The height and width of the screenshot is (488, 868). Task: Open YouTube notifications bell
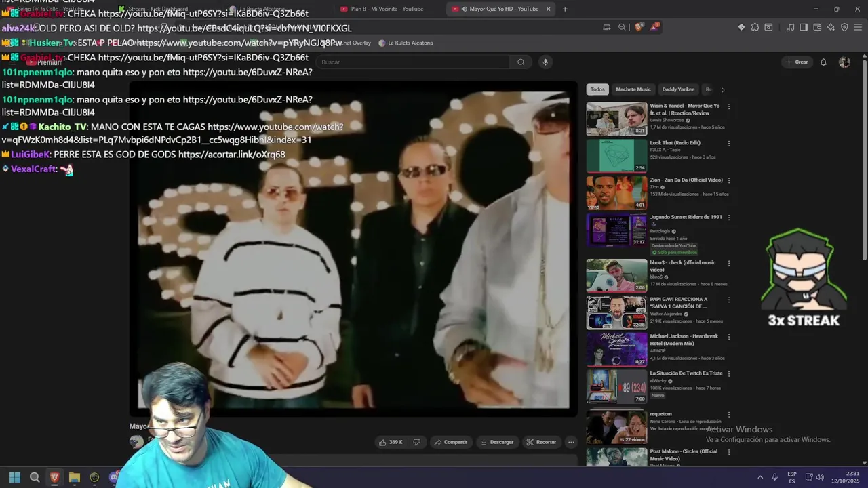(x=823, y=62)
